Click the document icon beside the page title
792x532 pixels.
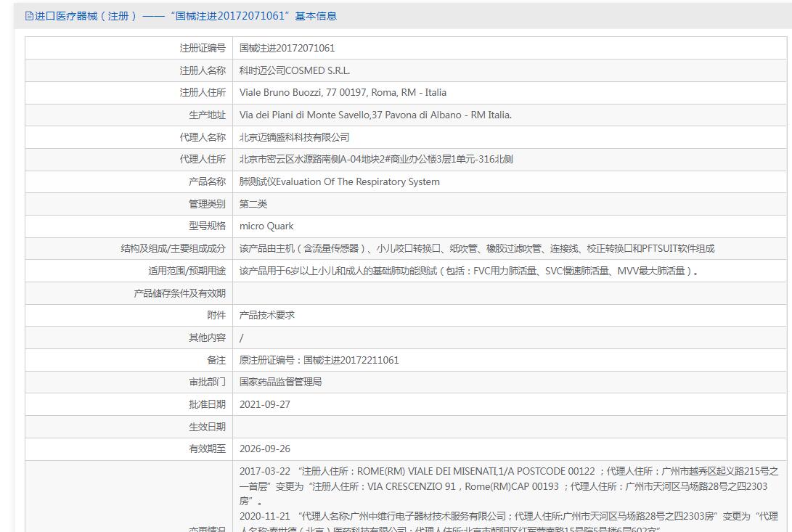tap(29, 16)
